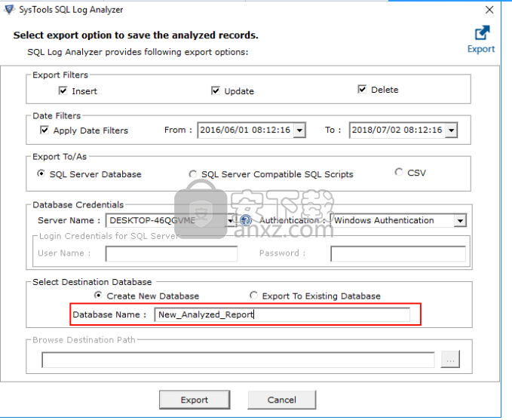Toggle the Delete export filter checkbox
This screenshot has width=512, height=420.
point(362,89)
